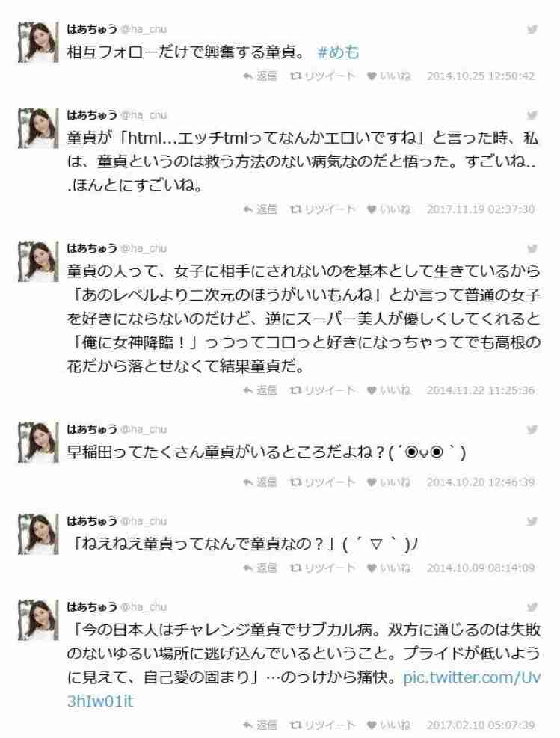Open the pic.twitter.com image link in the last tweet
The height and width of the screenshot is (738, 560).
pos(304,689)
